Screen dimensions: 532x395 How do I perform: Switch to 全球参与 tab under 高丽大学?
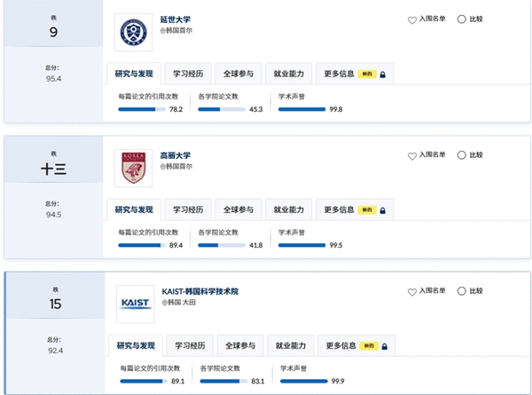click(239, 209)
